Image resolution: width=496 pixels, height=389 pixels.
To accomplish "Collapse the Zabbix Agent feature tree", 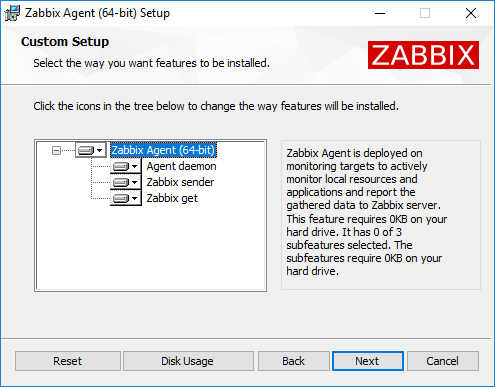I will click(56, 151).
